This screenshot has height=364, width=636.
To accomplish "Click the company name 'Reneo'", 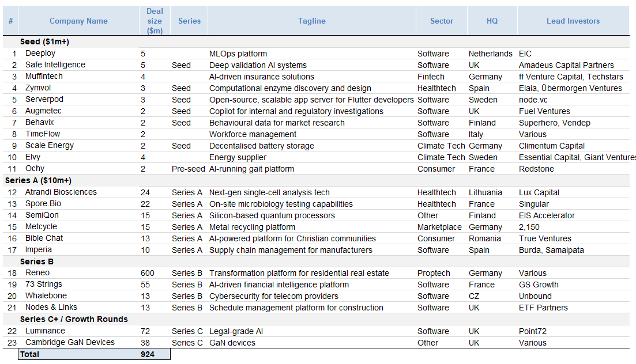I will (x=37, y=273).
